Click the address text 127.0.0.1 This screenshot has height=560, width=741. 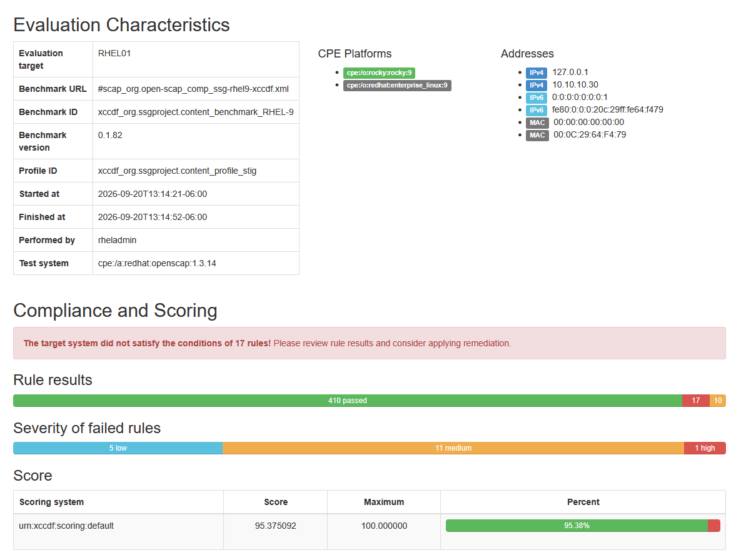(570, 72)
